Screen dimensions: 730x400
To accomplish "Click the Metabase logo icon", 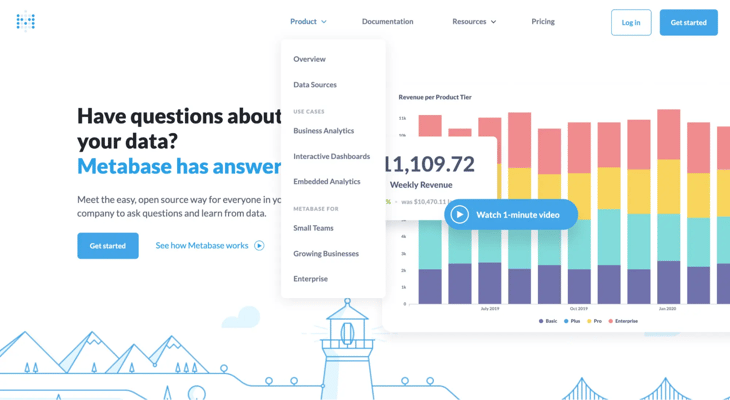I will pyautogui.click(x=26, y=21).
